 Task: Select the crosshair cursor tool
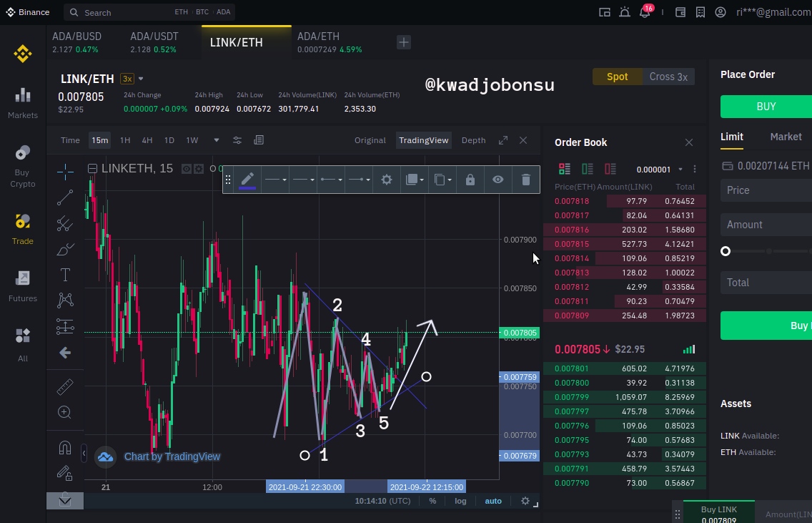click(65, 172)
